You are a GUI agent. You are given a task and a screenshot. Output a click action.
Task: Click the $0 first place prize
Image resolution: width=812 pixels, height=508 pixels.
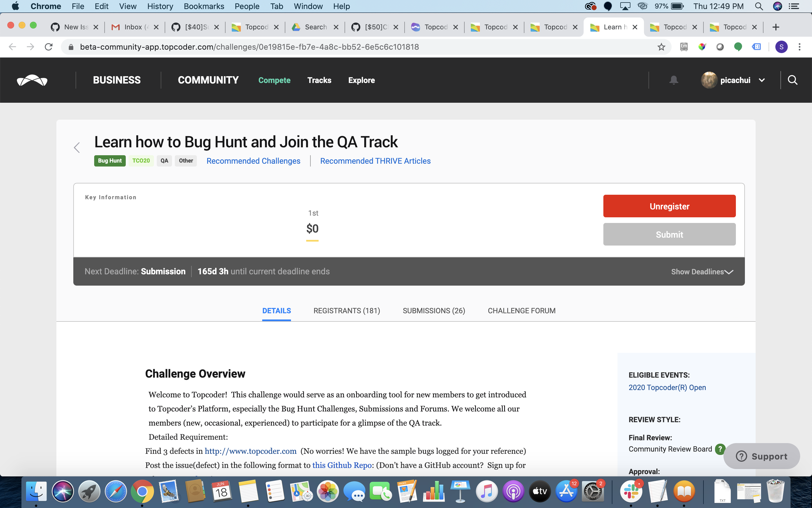click(x=312, y=229)
